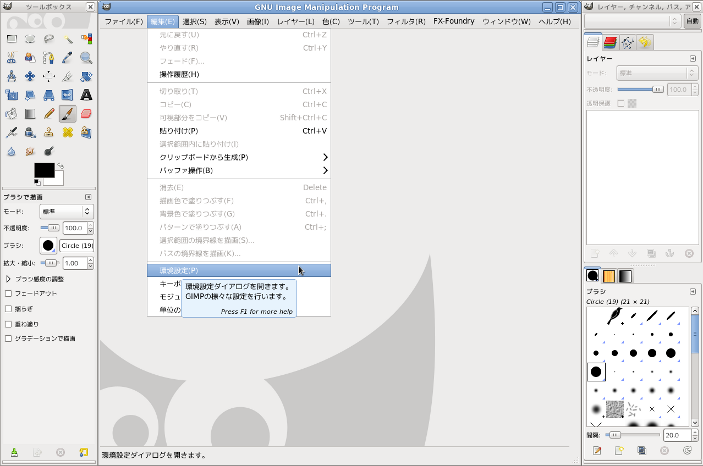This screenshot has width=703, height=466.
Task: Open the FX-Foundry menu
Action: (454, 22)
